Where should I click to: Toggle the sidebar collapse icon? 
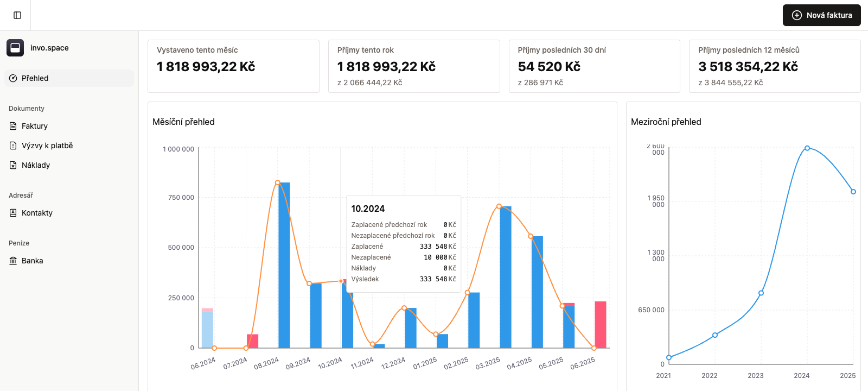(x=17, y=15)
